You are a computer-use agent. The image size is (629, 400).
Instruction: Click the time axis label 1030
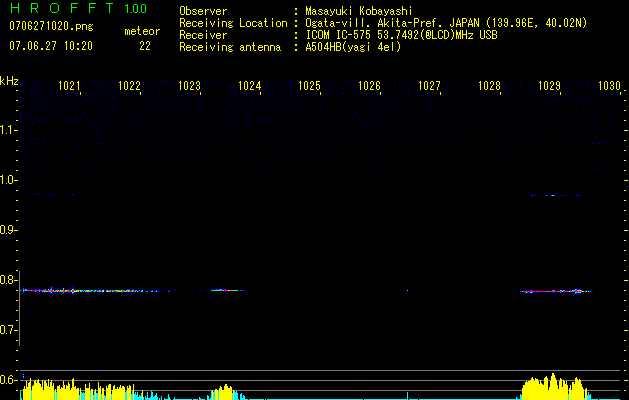click(609, 86)
